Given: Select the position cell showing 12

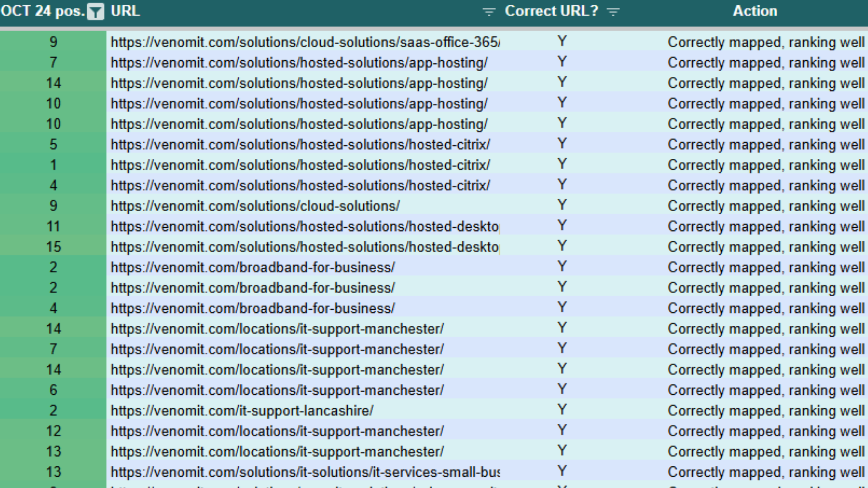Looking at the screenshot, I should [x=53, y=431].
